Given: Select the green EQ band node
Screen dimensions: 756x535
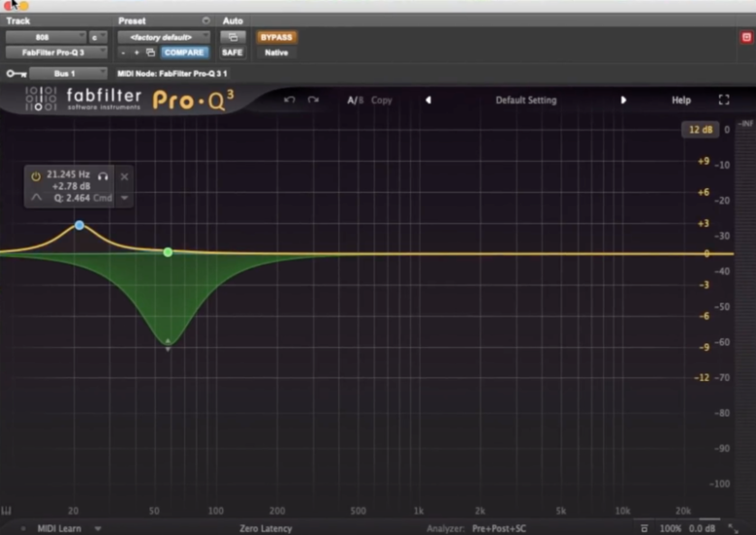Looking at the screenshot, I should 168,252.
